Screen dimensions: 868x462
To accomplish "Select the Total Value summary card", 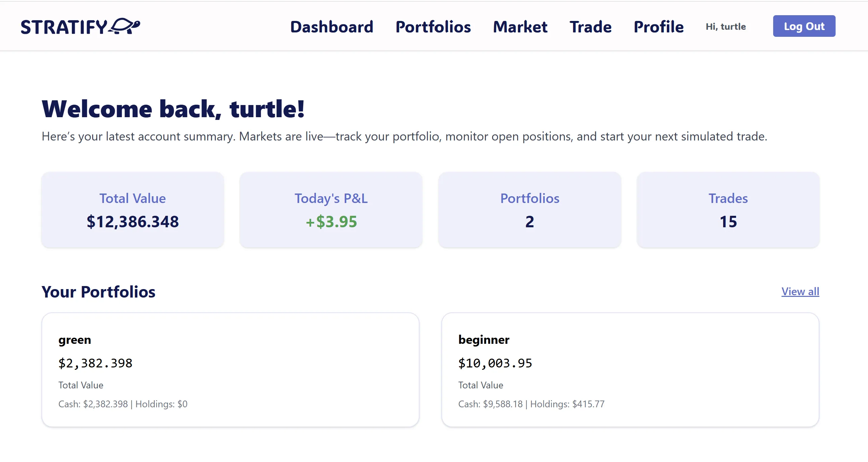I will click(x=132, y=209).
